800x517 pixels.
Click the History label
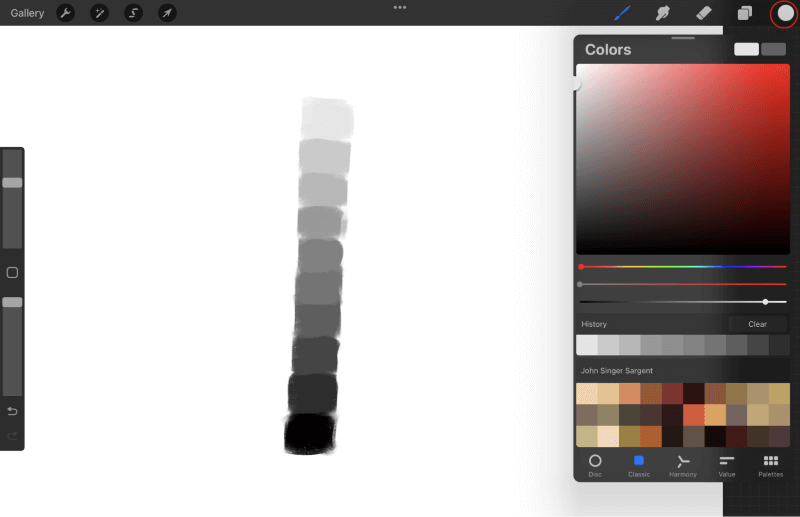pos(594,324)
